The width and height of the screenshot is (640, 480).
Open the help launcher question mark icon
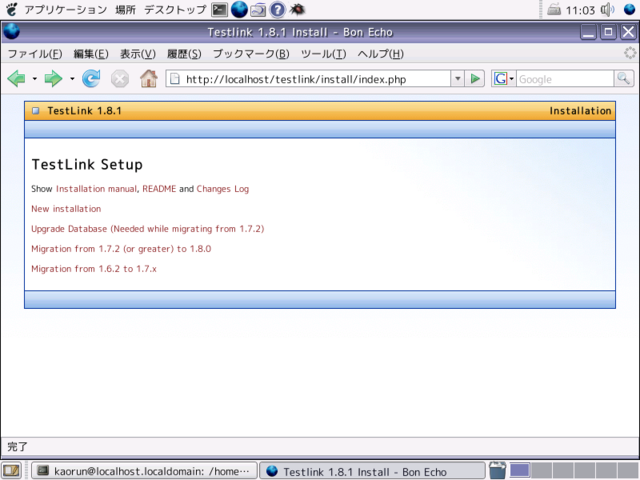(278, 9)
